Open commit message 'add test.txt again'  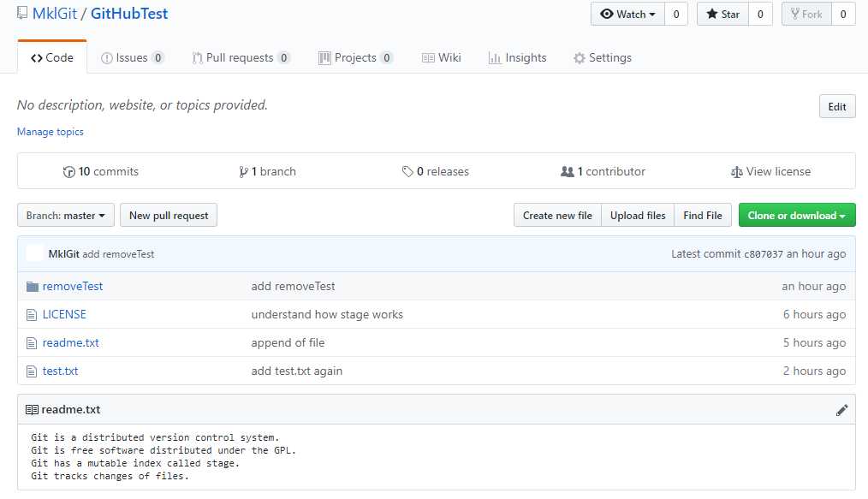297,371
